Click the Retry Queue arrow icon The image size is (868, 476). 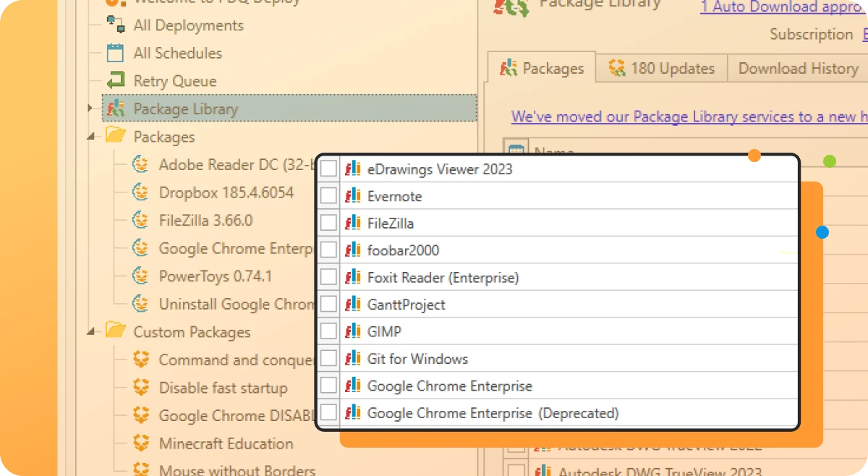coord(115,80)
